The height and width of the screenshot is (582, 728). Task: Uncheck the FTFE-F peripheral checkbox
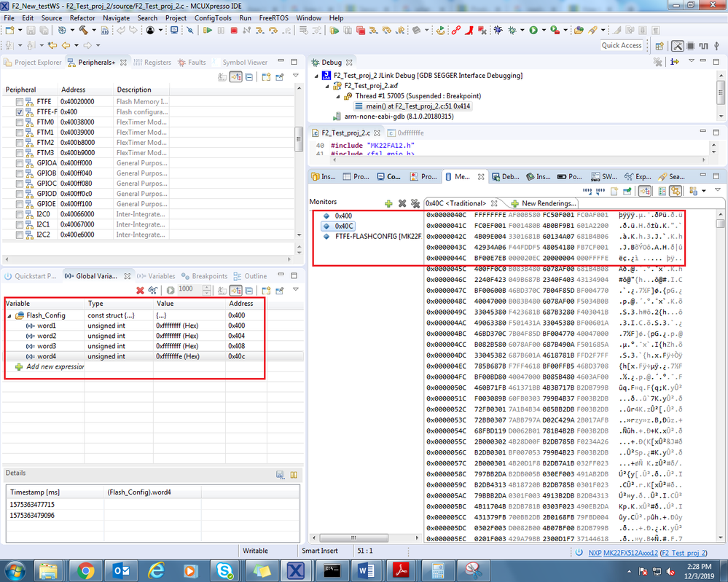[19, 112]
